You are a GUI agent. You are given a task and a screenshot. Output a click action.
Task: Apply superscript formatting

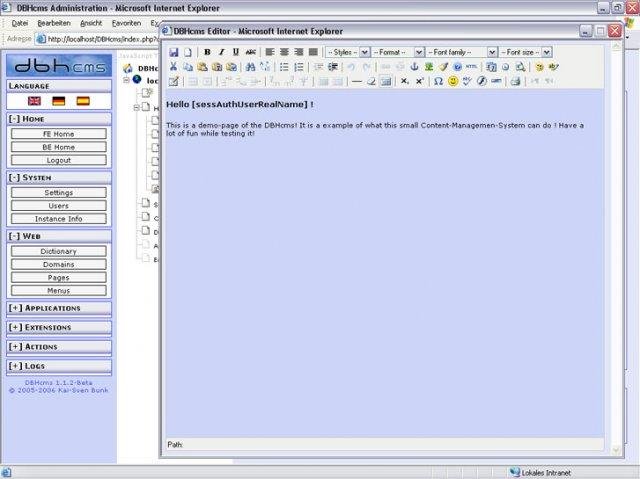pyautogui.click(x=419, y=81)
